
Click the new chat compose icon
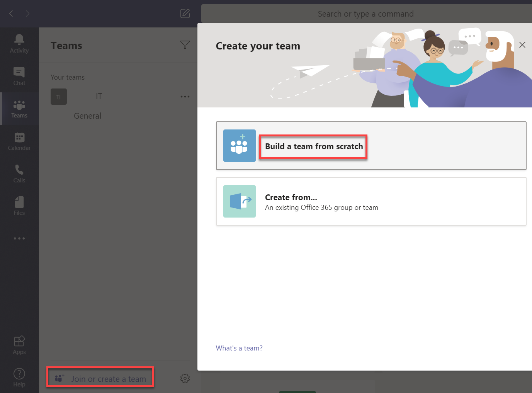coord(185,14)
